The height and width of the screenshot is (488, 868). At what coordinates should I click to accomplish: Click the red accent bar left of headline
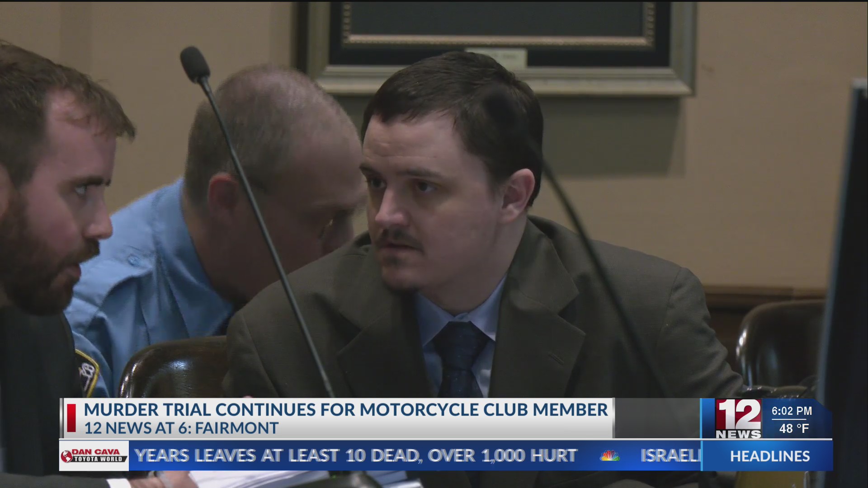click(x=71, y=418)
